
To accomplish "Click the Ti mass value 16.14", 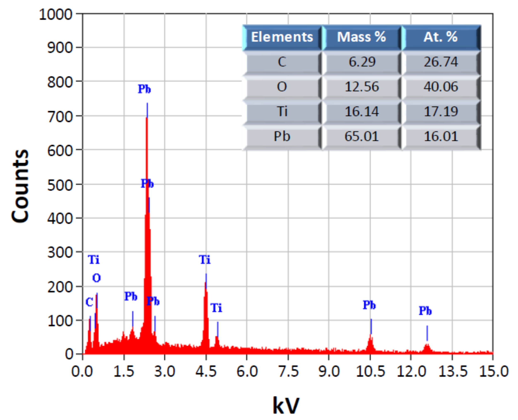I will click(x=361, y=112).
